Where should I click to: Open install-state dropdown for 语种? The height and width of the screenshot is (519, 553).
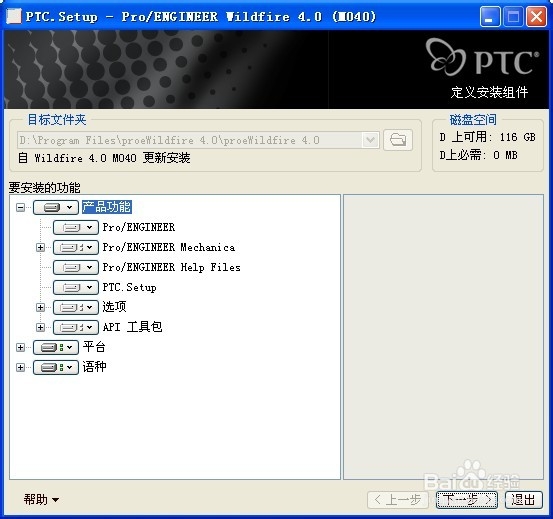[56, 368]
